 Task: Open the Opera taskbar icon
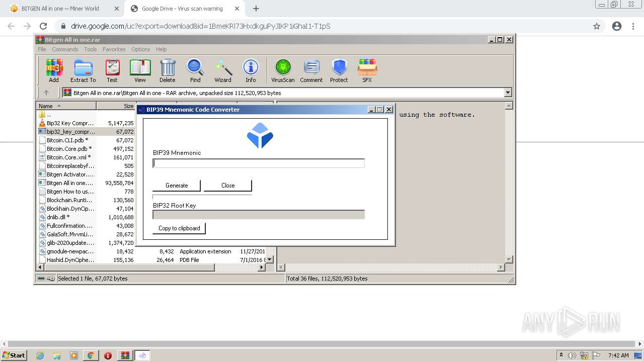[x=108, y=355]
